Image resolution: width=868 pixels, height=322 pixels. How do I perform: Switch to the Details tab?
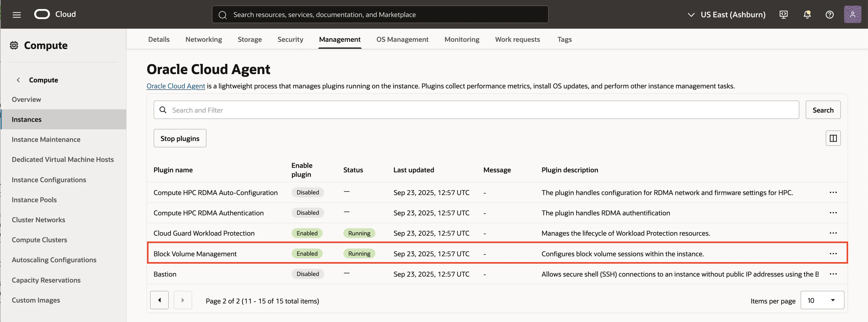[x=159, y=39]
